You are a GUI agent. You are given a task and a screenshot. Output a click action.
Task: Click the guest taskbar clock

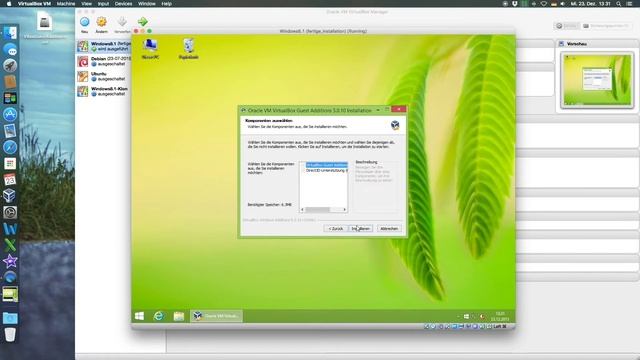click(500, 316)
